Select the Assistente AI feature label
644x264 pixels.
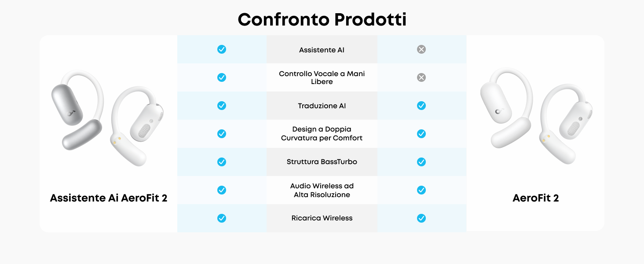click(322, 50)
